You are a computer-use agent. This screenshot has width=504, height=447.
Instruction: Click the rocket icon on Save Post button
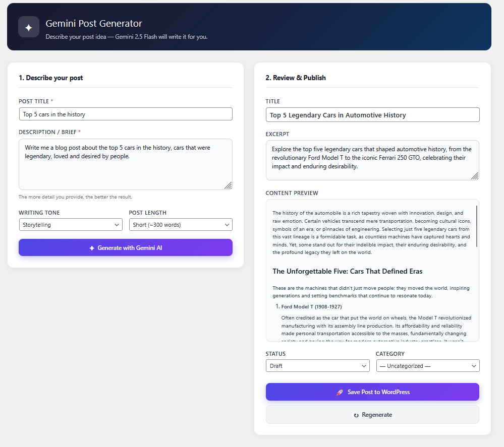[340, 392]
